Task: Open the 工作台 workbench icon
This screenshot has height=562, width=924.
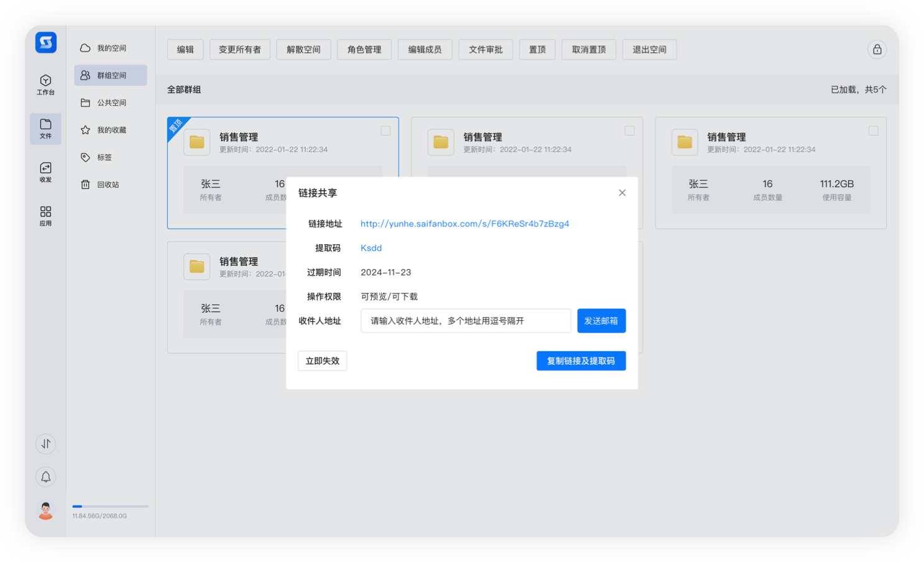Action: [45, 85]
